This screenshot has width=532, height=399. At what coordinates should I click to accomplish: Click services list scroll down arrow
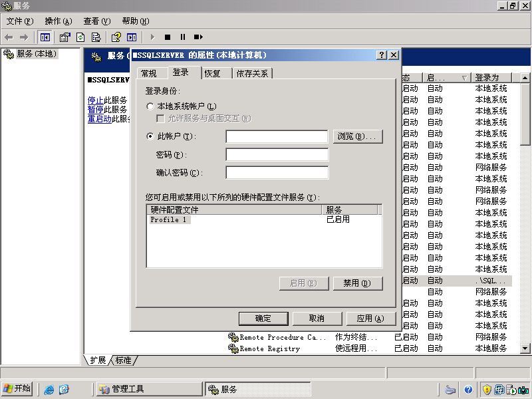click(x=525, y=348)
